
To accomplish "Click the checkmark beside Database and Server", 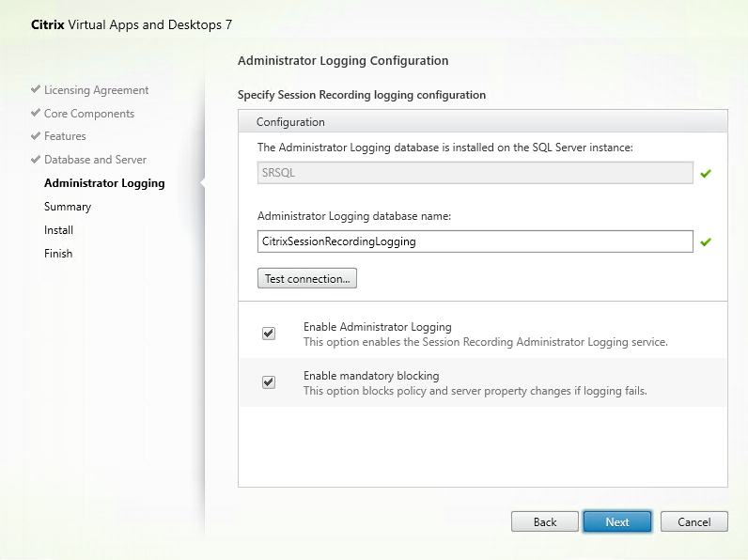I will [36, 160].
